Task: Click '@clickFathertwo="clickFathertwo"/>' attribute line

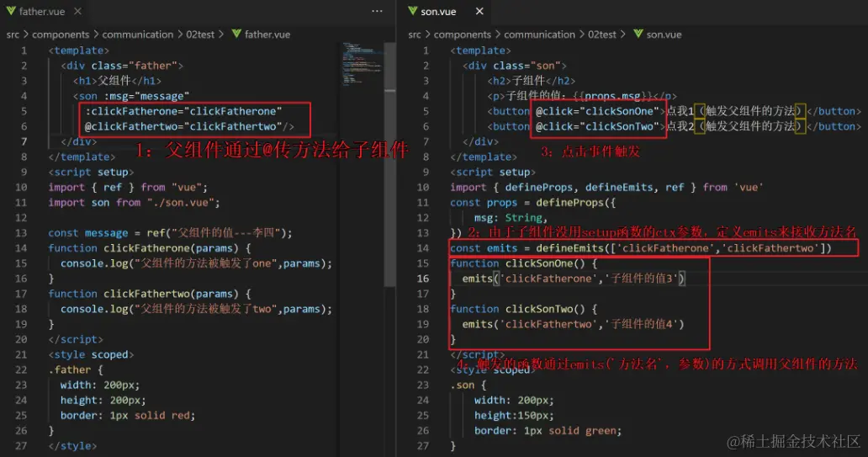Action: coord(189,126)
